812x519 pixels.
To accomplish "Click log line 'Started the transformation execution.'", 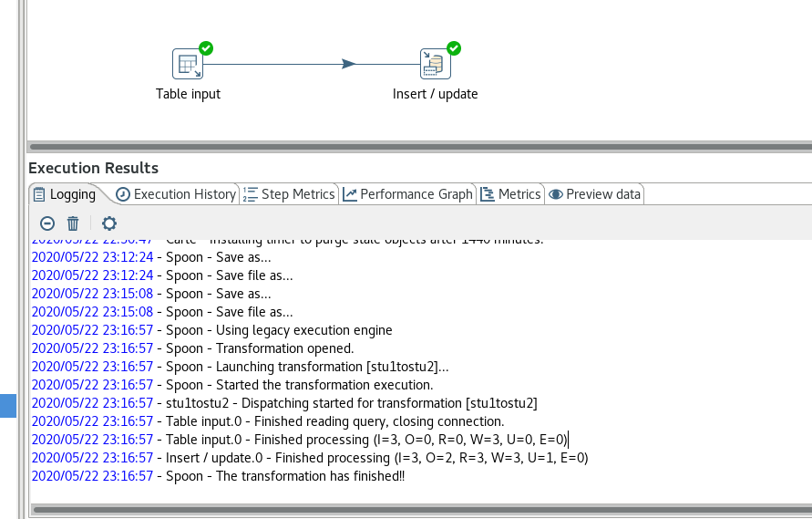I will 232,385.
